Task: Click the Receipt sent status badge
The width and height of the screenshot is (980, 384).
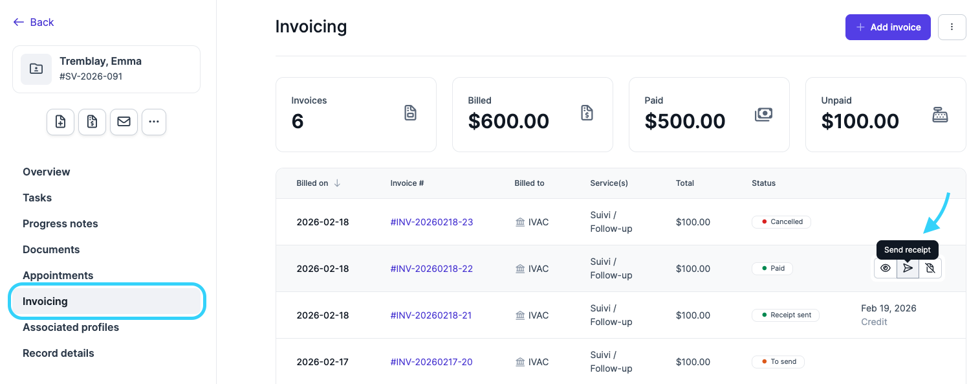Action: [785, 315]
